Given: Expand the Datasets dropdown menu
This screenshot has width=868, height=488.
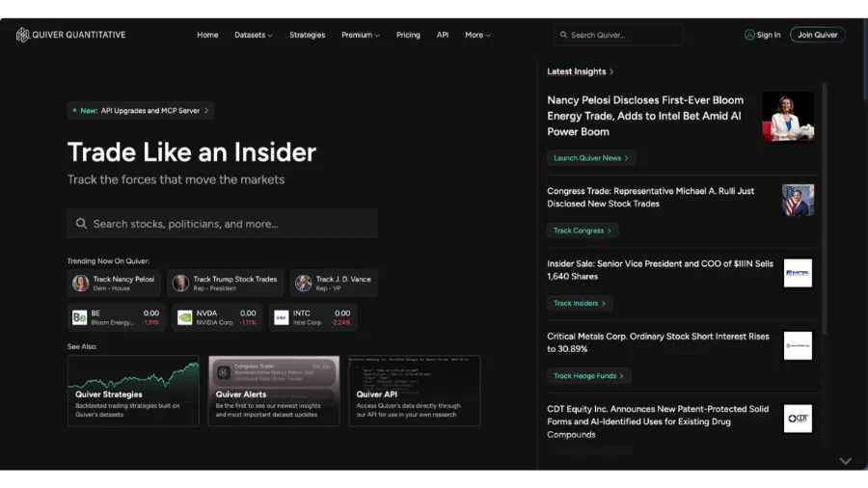Looking at the screenshot, I should point(254,35).
